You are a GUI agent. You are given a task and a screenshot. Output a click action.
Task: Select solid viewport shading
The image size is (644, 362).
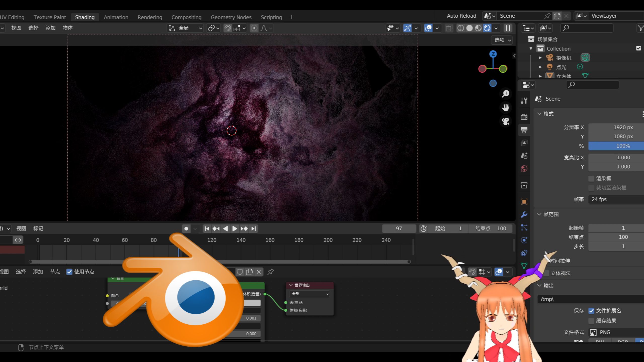pyautogui.click(x=469, y=28)
